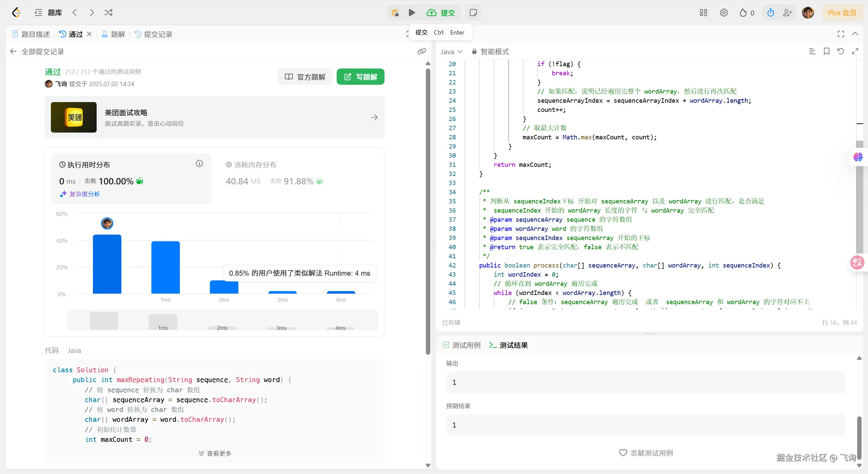868x474 pixels.
Task: Click the green 写题解 button
Action: pyautogui.click(x=360, y=77)
